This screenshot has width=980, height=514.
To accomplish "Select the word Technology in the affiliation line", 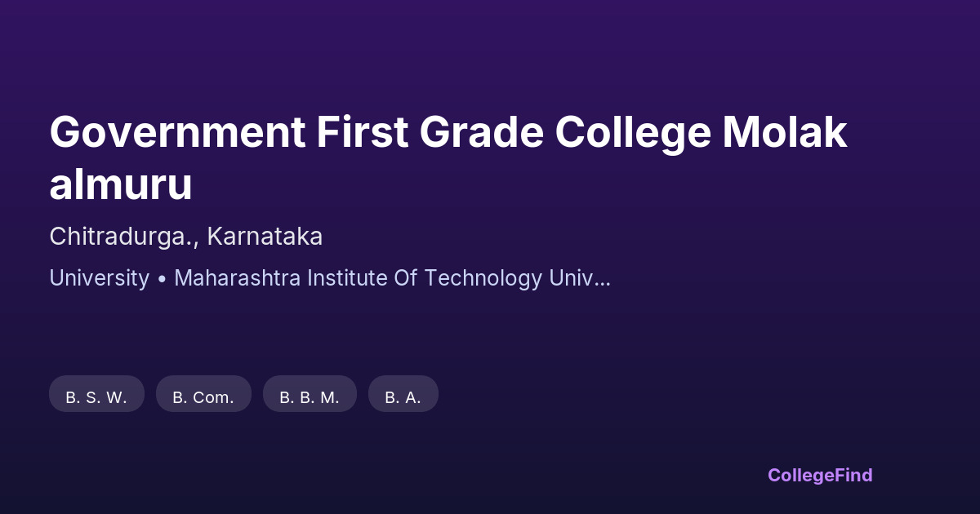I will 485,278.
